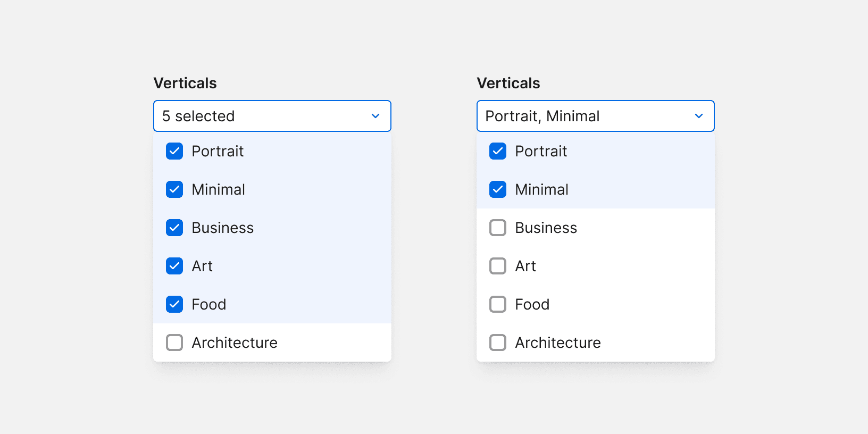
Task: Uncheck Minimal checkbox in the left list
Action: click(174, 189)
